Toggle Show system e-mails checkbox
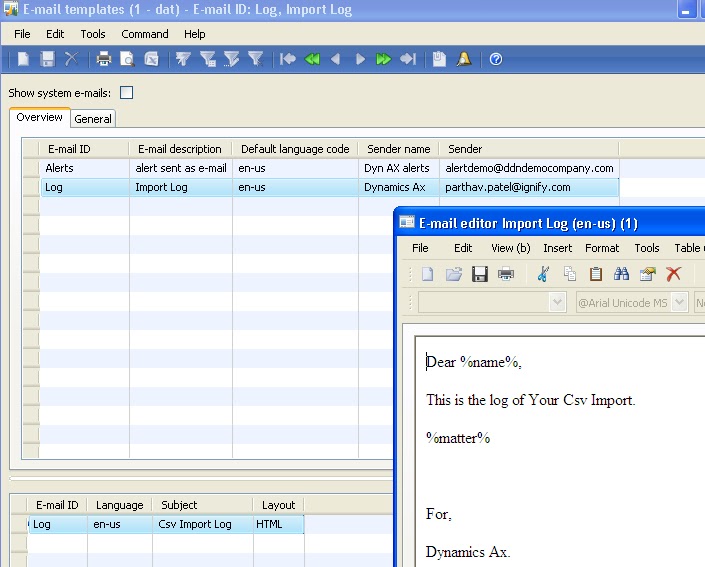 coord(126,93)
